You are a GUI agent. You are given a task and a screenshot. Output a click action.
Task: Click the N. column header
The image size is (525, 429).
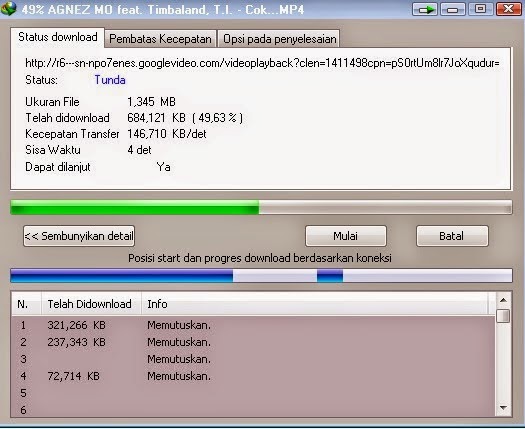(x=26, y=304)
